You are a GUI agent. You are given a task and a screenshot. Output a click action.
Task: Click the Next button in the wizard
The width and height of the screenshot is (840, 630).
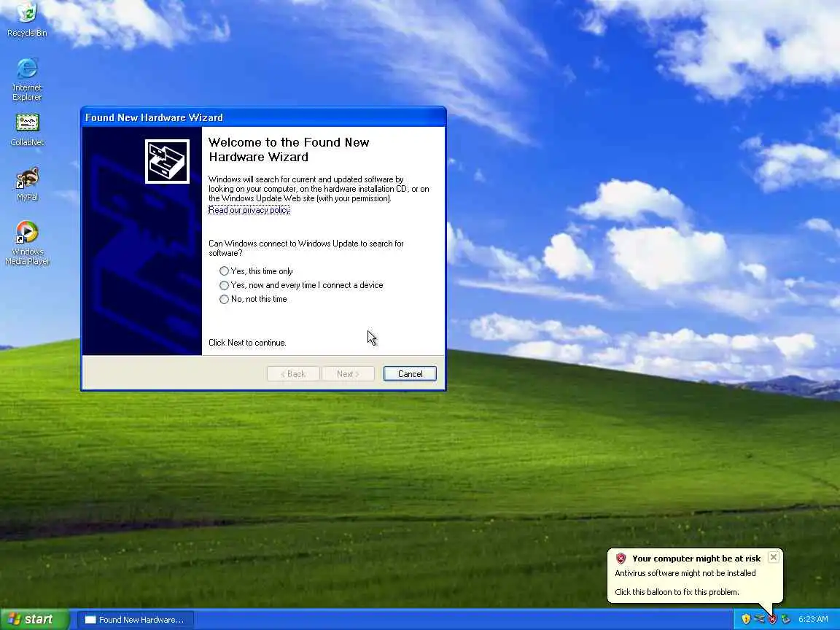[348, 374]
